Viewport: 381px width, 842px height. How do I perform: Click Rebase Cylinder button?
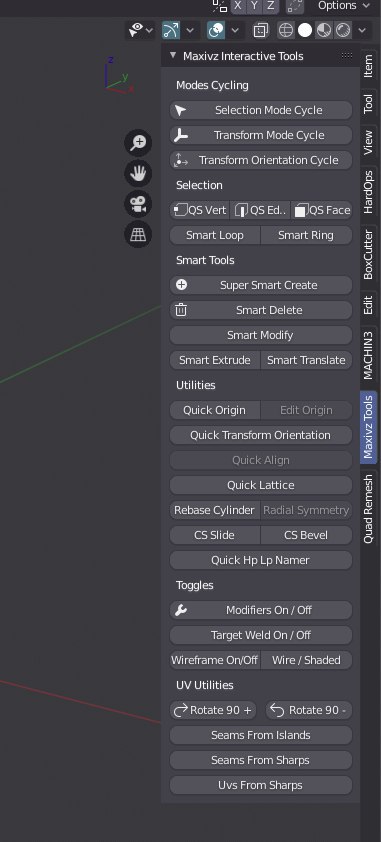tap(215, 510)
